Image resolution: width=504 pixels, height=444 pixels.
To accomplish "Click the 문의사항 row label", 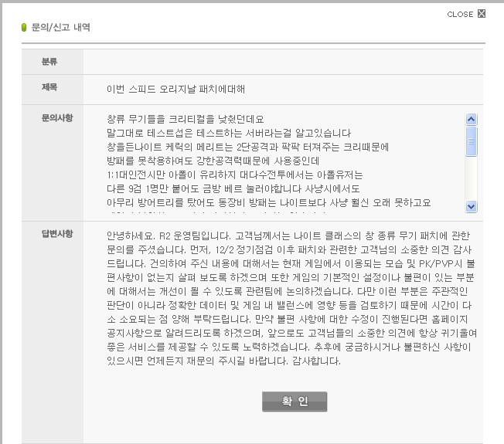I will click(x=57, y=117).
